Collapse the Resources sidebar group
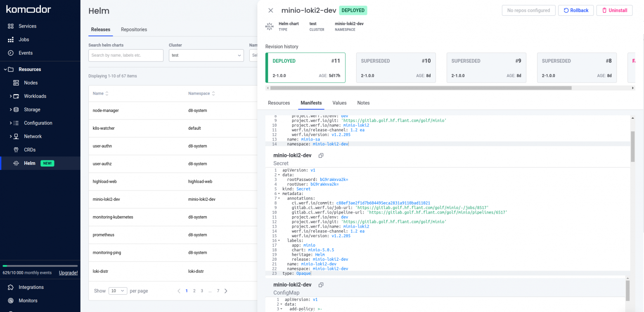Image resolution: width=644 pixels, height=312 pixels. 5,69
